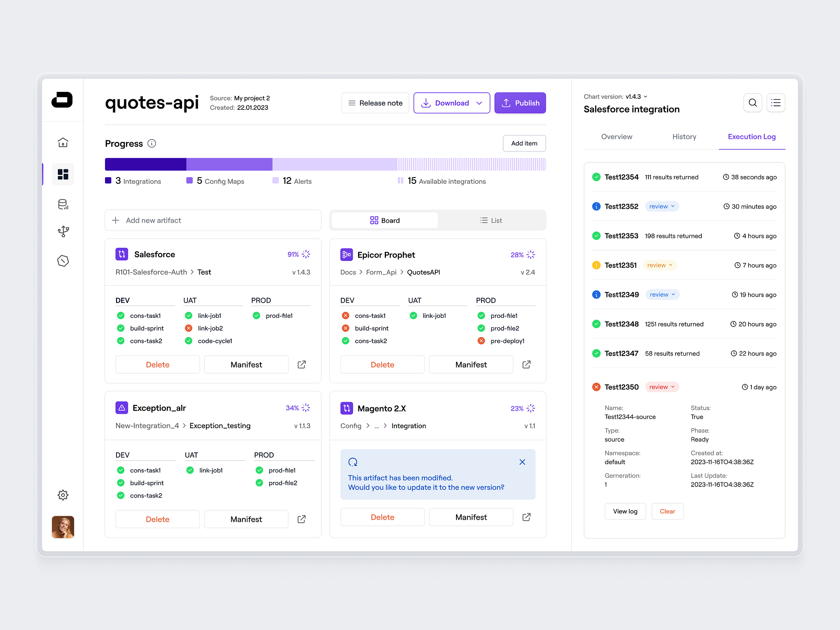Image resolution: width=840 pixels, height=630 pixels.
Task: Open the database icon in sidebar
Action: click(63, 204)
